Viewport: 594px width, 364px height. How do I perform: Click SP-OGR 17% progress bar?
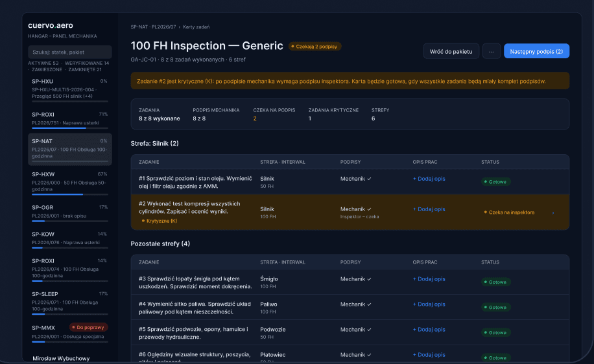tap(69, 221)
